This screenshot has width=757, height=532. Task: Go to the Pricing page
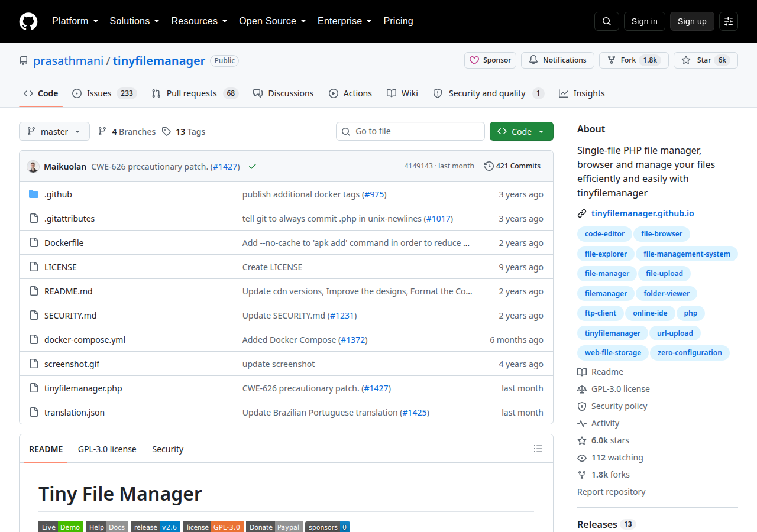(x=398, y=21)
